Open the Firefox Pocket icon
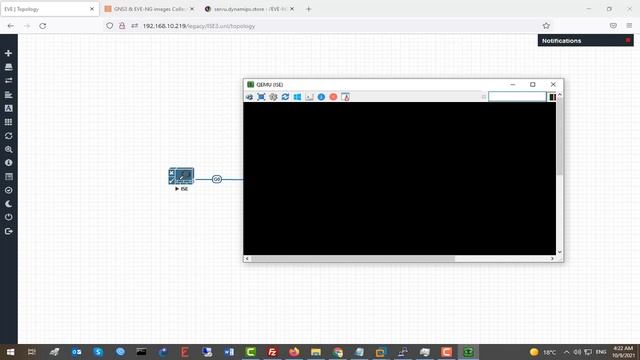The image size is (640, 360). (613, 26)
